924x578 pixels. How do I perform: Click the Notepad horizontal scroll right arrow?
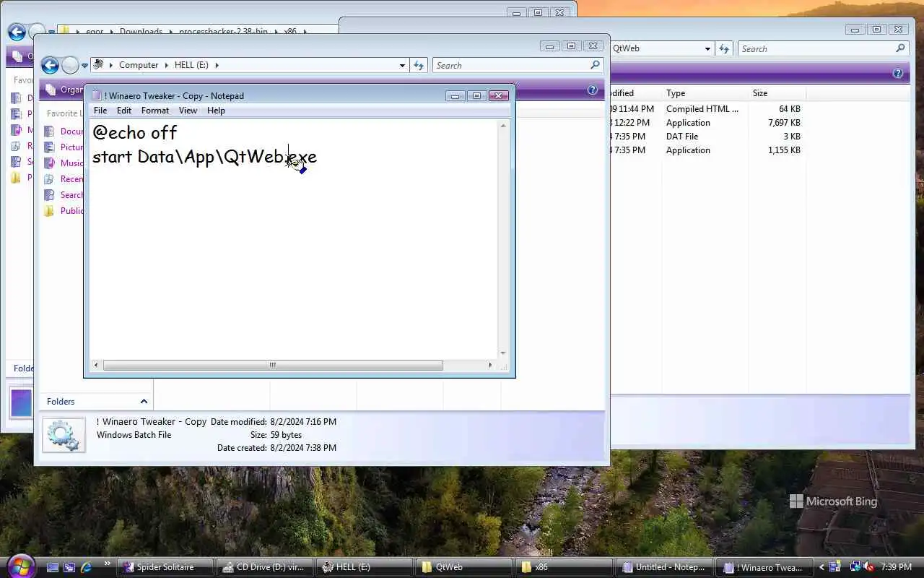pos(490,365)
